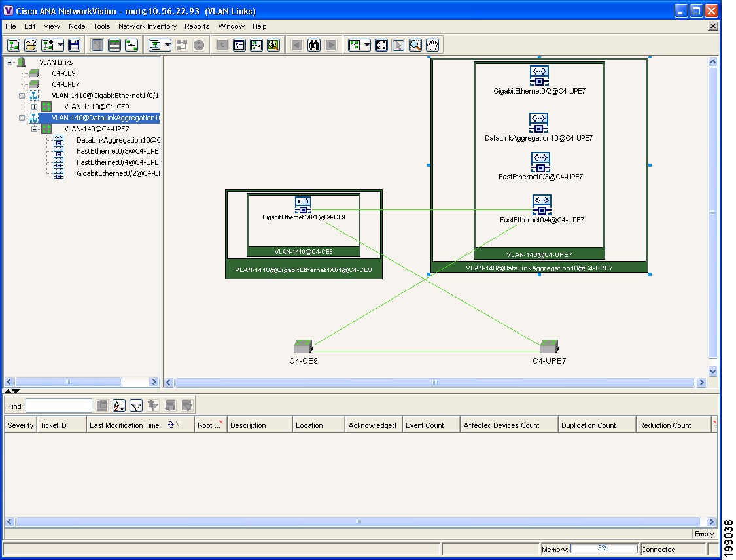Click the A-Z sort table icon
The width and height of the screenshot is (736, 560).
click(x=119, y=406)
